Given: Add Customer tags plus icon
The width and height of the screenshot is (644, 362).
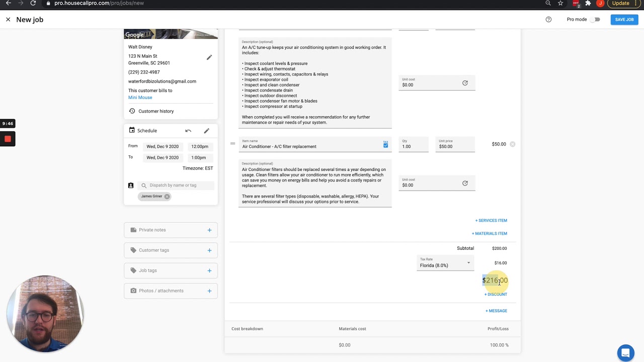Looking at the screenshot, I should 209,250.
